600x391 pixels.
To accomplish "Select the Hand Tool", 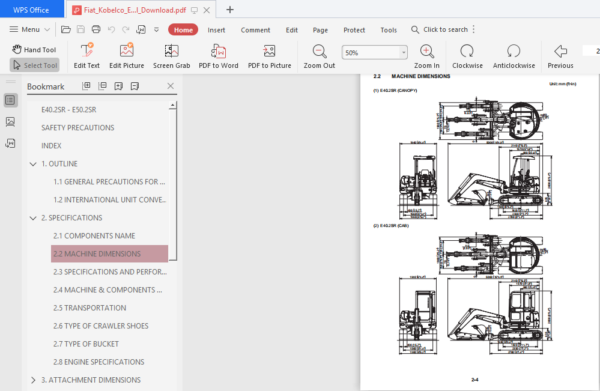I will [x=34, y=49].
